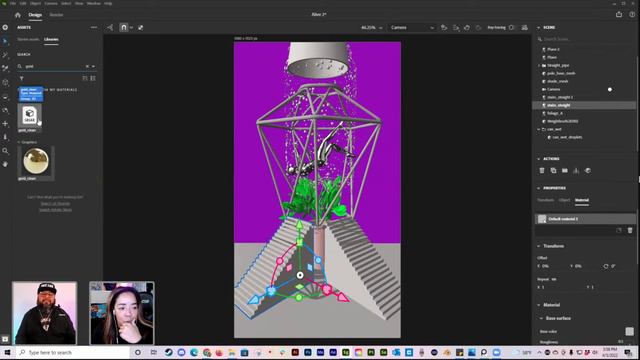Viewport: 640px width, 360px height.
Task: Pick the Sampler eyedropper tool
Action: [x=5, y=69]
